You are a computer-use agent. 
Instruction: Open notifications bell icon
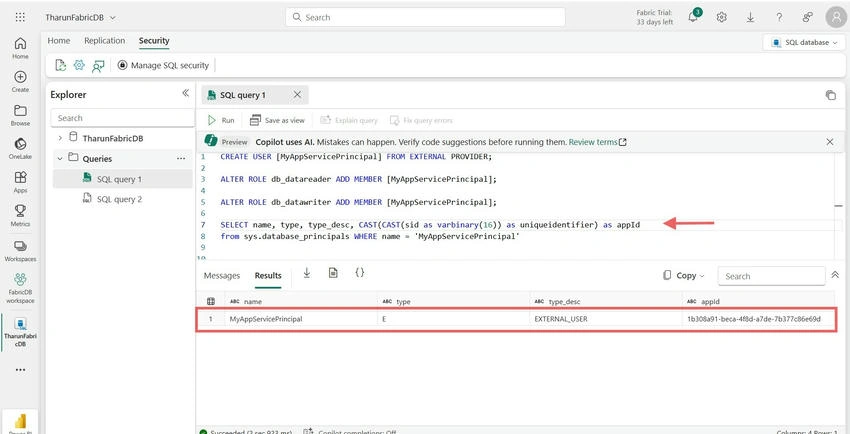click(x=693, y=17)
